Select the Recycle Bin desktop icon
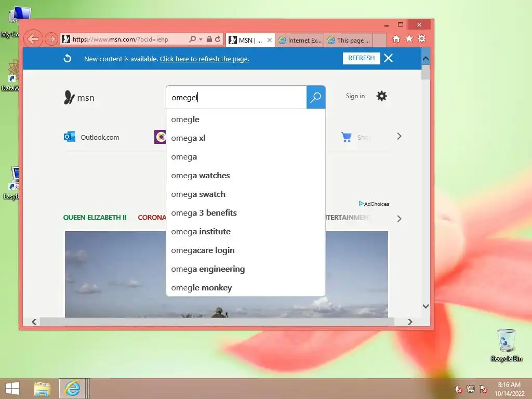 pyautogui.click(x=506, y=345)
